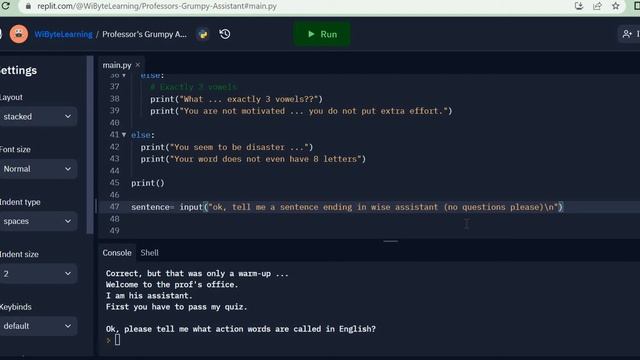This screenshot has height=360, width=640.
Task: Click line number 47 in gutter
Action: point(114,207)
